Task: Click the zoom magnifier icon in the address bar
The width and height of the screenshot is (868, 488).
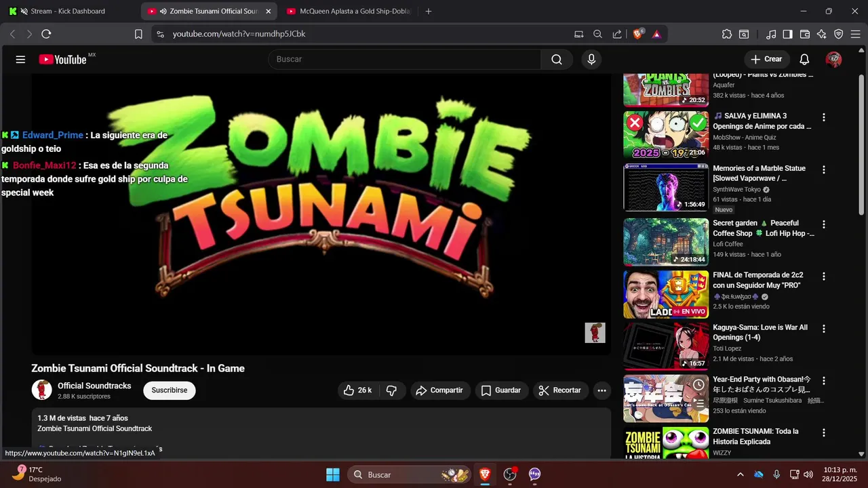Action: click(597, 34)
